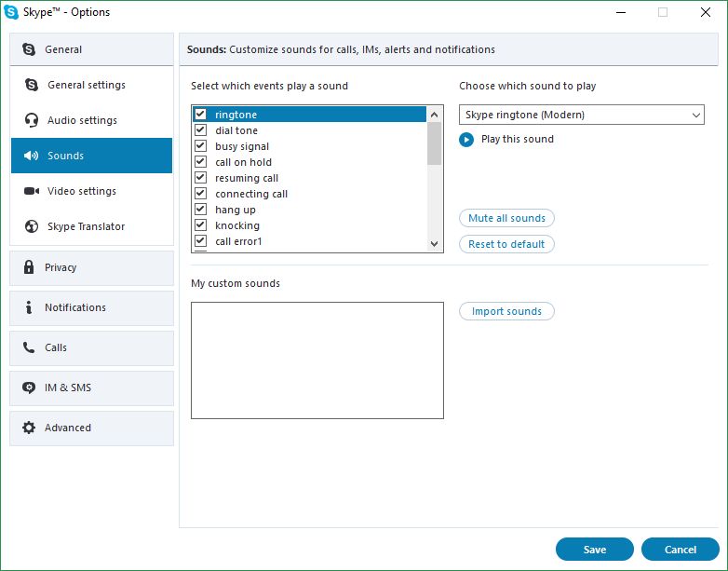Click the Import sounds button
The height and width of the screenshot is (571, 728).
(506, 311)
